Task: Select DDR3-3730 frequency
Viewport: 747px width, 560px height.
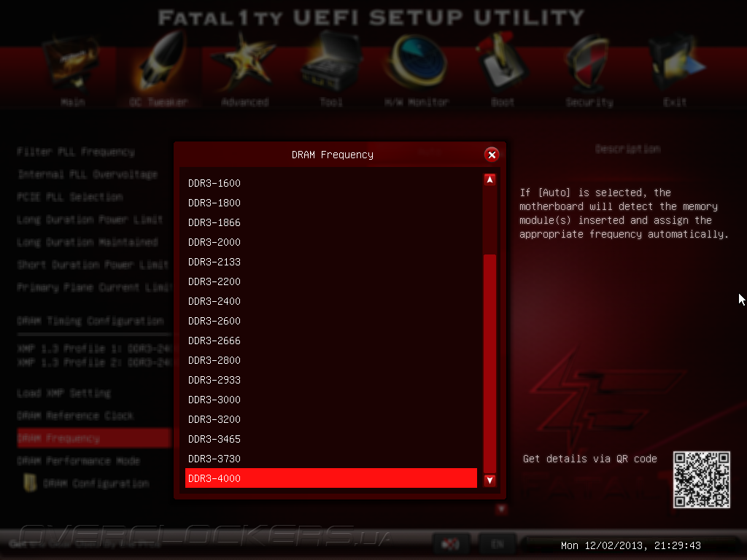Action: [x=331, y=459]
